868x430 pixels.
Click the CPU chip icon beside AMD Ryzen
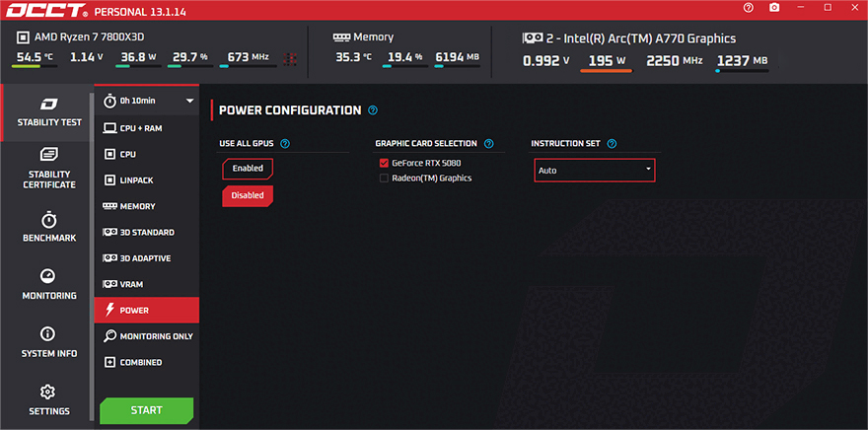(23, 37)
